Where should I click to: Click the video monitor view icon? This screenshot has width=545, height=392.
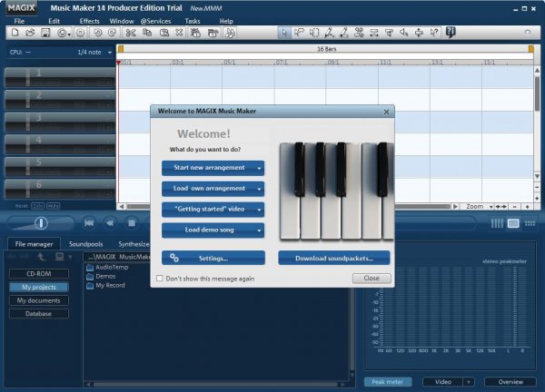[513, 223]
